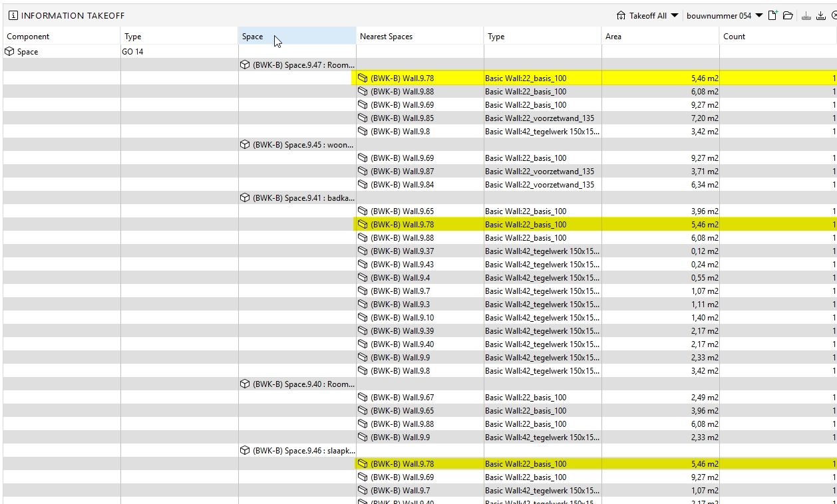Screen dimensions: 837x504
Task: Select the Space.9.46 : slaapk row
Action: (297, 450)
